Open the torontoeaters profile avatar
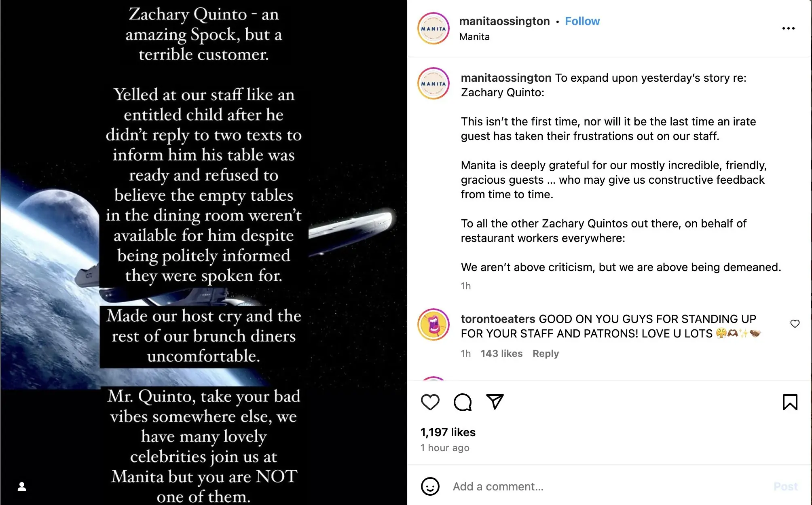This screenshot has width=812, height=505. coord(433,325)
